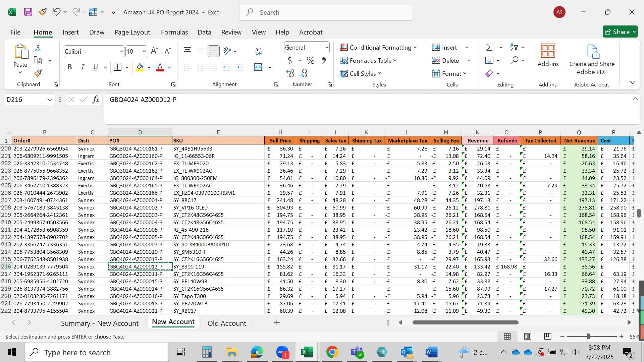Collapse the ribbon with the chevron
Screen dimensions: 644x362
click(633, 82)
